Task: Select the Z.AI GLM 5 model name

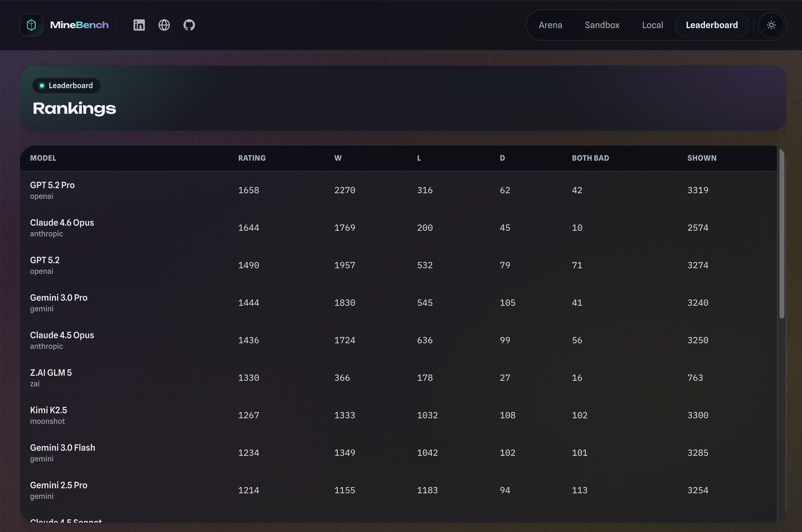Action: (51, 373)
